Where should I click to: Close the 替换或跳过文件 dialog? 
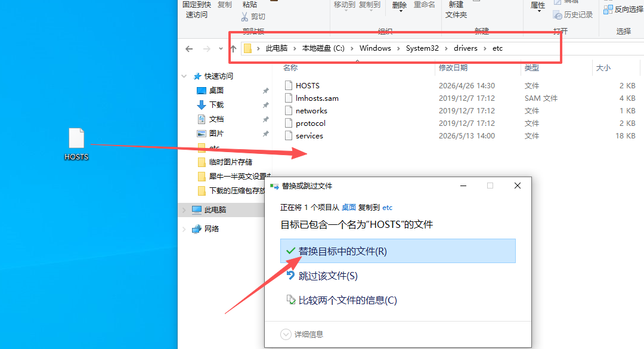pyautogui.click(x=518, y=186)
